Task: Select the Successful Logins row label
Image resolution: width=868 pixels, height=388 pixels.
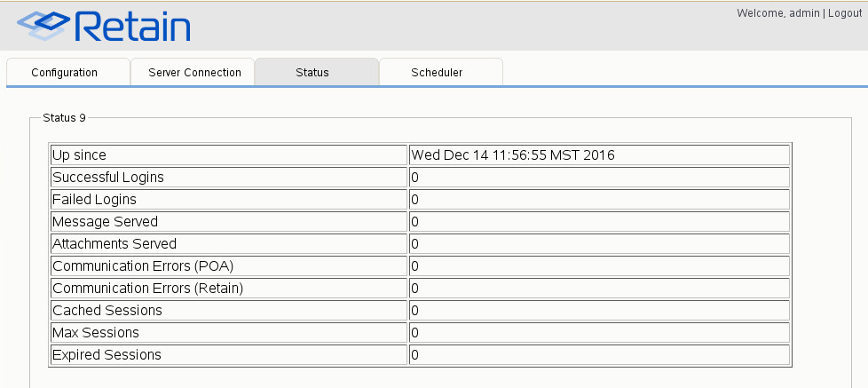Action: (108, 178)
